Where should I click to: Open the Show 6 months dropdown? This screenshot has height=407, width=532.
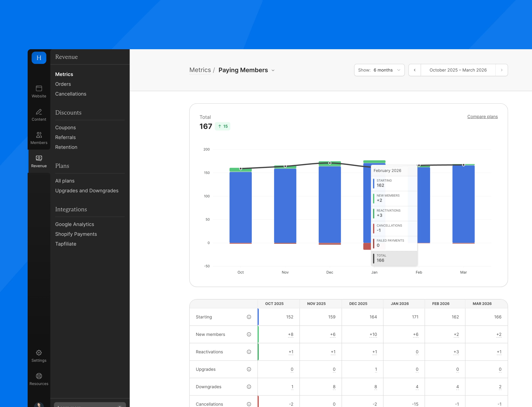point(379,70)
